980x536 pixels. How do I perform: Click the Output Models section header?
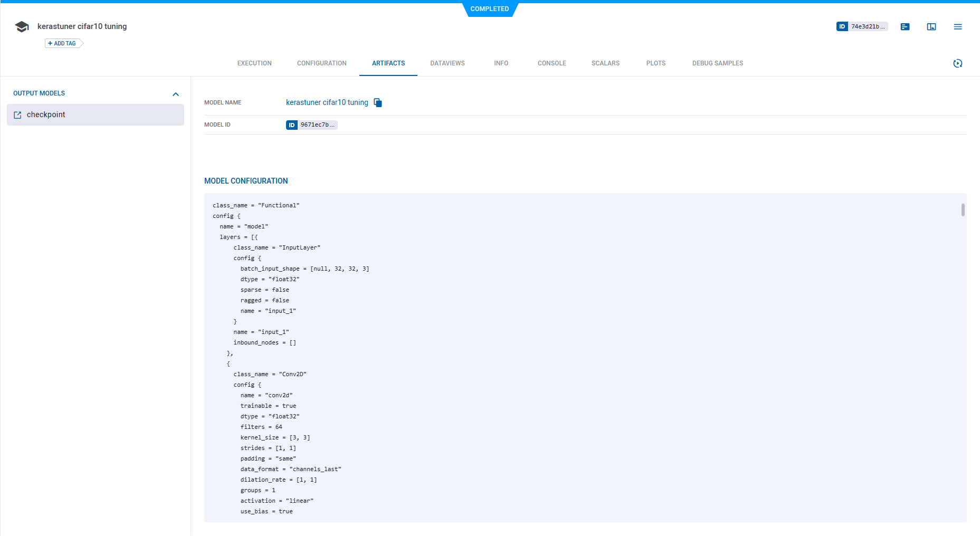point(39,93)
